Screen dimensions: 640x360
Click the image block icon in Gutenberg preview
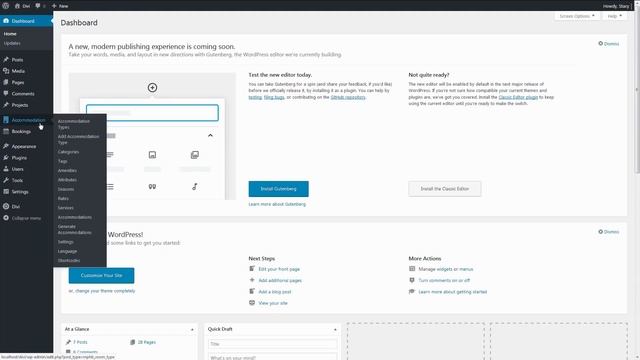click(x=152, y=155)
